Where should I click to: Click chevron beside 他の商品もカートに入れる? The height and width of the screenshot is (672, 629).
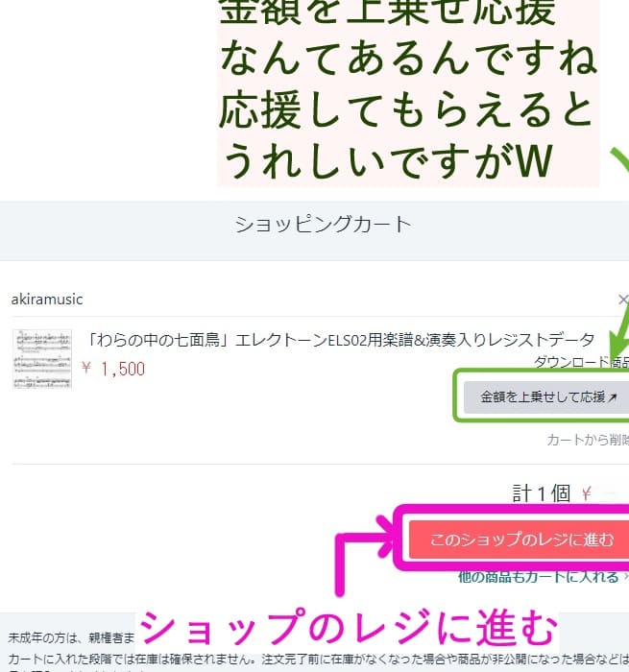click(x=625, y=577)
